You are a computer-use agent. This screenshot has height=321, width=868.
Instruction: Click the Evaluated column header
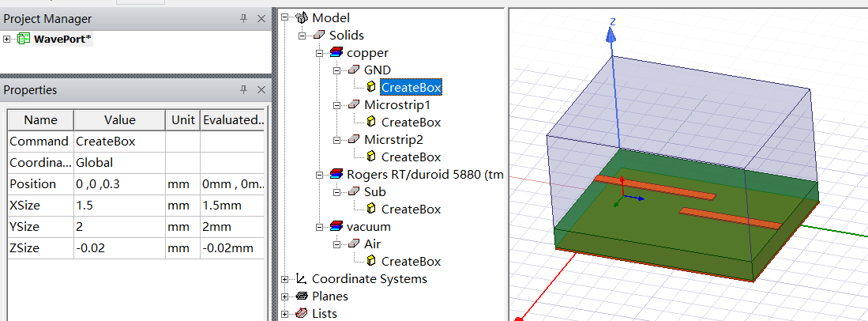232,119
